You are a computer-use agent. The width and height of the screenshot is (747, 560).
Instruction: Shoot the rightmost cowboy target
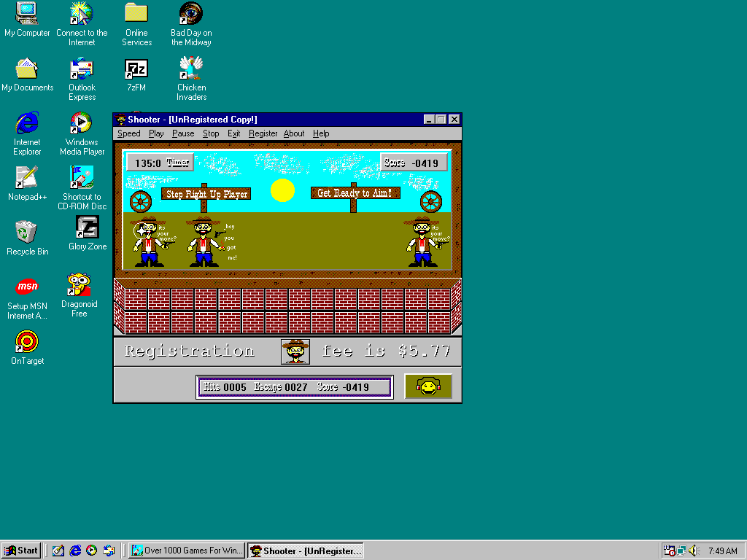[x=422, y=241]
